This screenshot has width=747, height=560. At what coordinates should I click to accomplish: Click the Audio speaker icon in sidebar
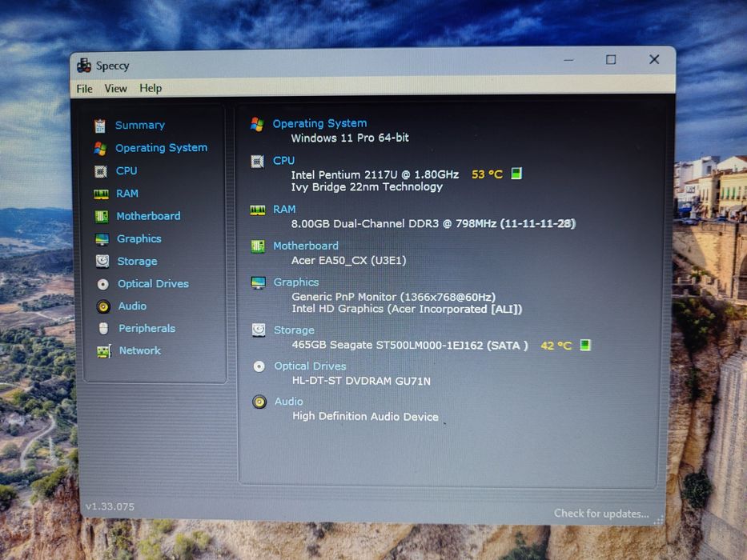tap(103, 306)
